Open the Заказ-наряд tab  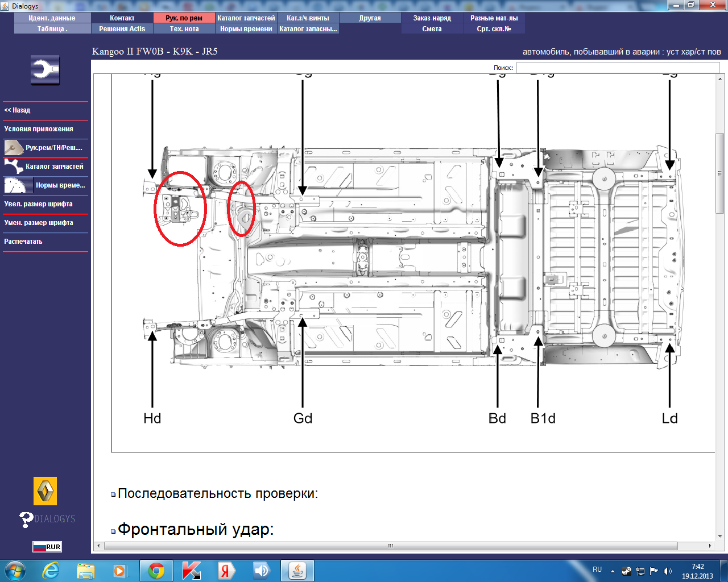(432, 18)
